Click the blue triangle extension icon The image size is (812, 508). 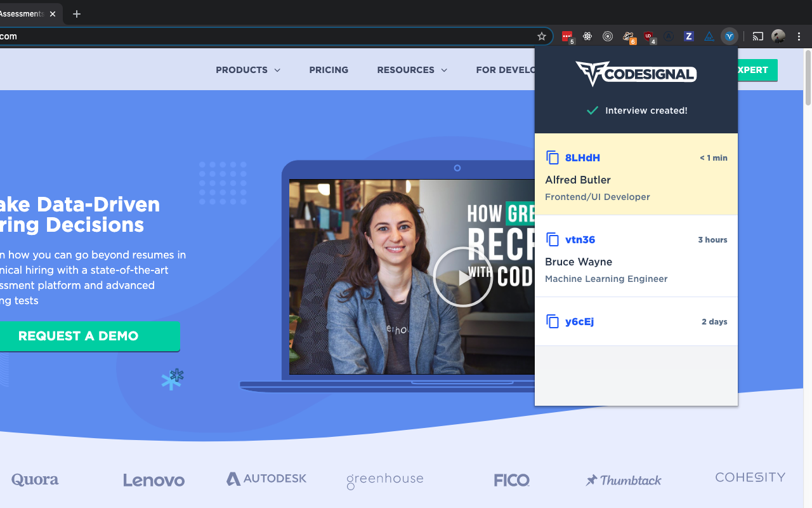(709, 36)
